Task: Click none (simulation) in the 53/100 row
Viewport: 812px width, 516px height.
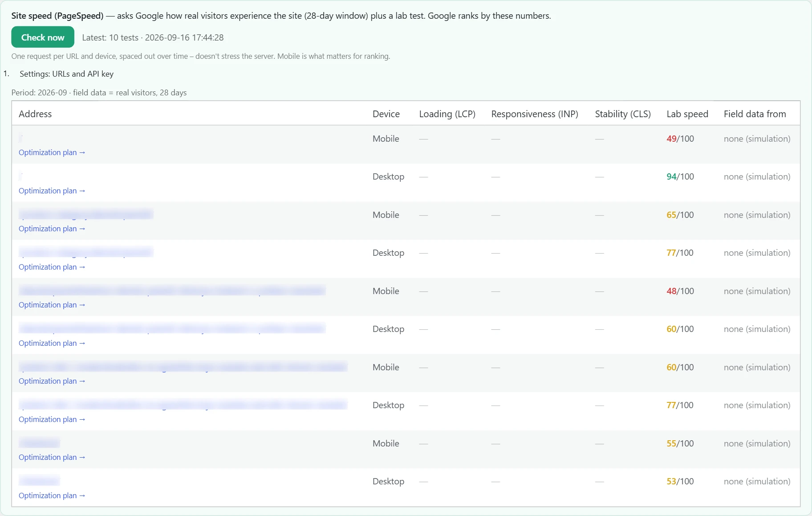Action: click(757, 481)
